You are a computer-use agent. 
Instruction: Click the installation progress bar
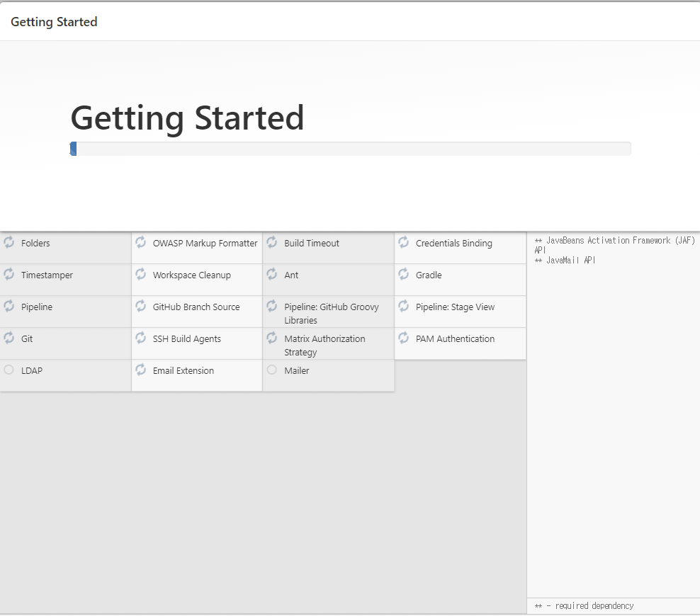[x=351, y=149]
